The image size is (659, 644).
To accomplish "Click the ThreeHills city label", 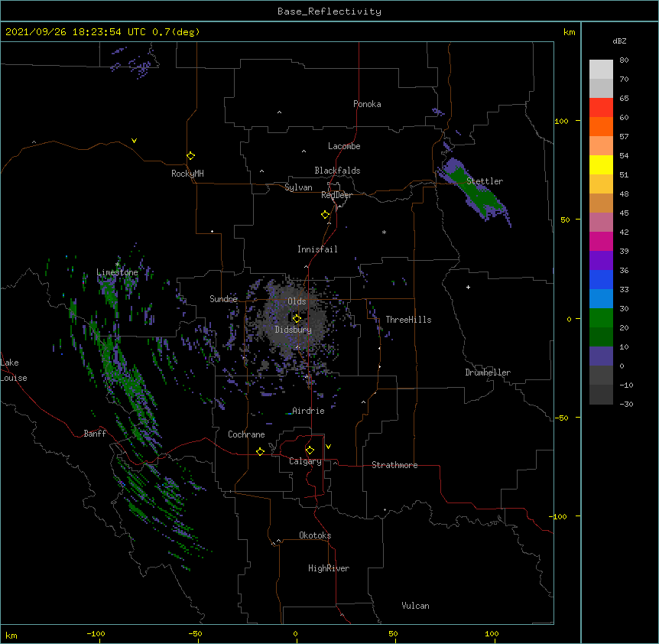I will pos(408,320).
